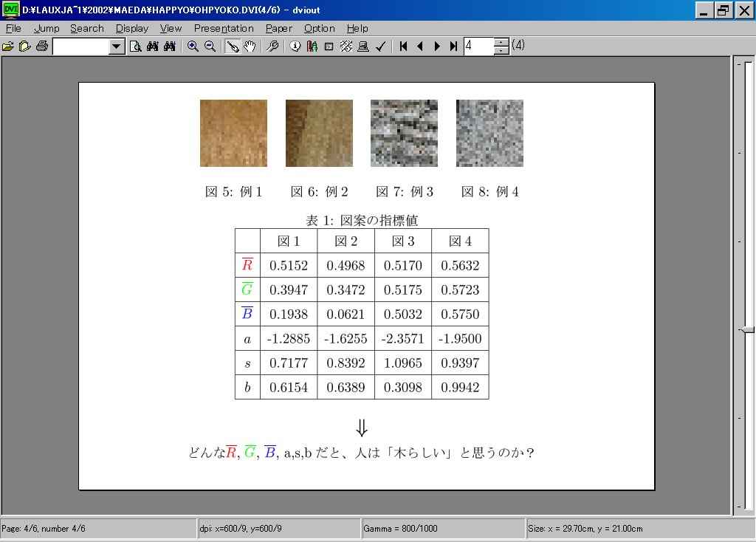This screenshot has width=756, height=542.
Task: Open the Search menu
Action: click(x=87, y=29)
